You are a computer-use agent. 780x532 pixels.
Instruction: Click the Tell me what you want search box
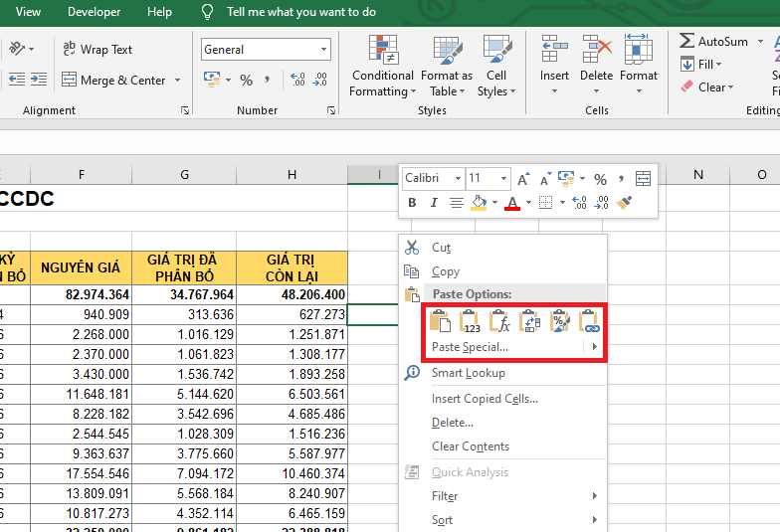pyautogui.click(x=300, y=12)
